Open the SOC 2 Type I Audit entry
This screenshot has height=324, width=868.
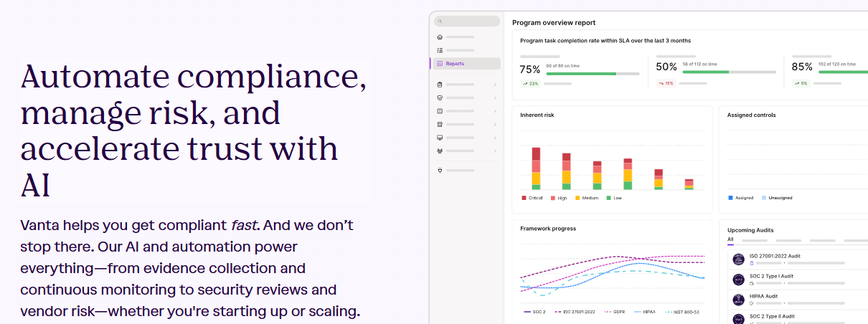[x=773, y=276]
